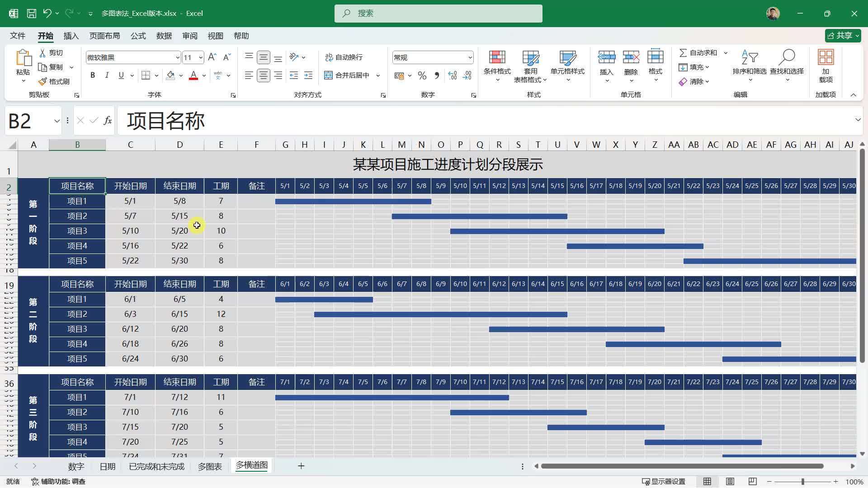Expand the Name Box dropdown
This screenshot has height=488, width=868.
coord(57,121)
